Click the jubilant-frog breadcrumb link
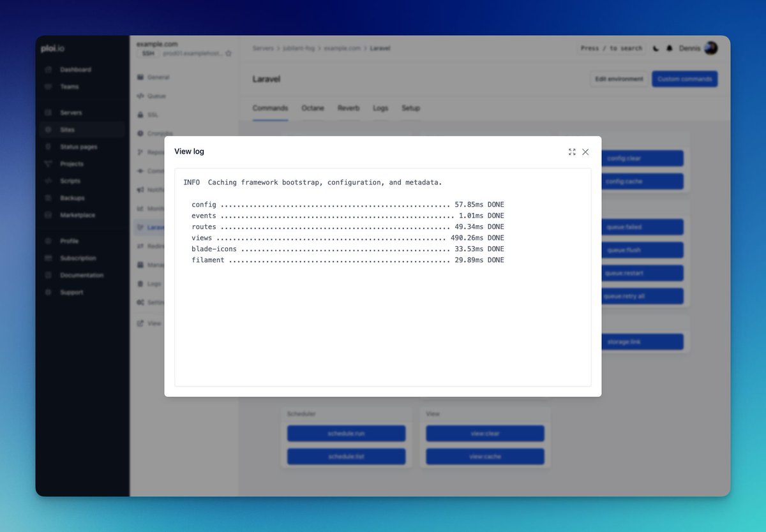This screenshot has width=766, height=532. (x=299, y=48)
